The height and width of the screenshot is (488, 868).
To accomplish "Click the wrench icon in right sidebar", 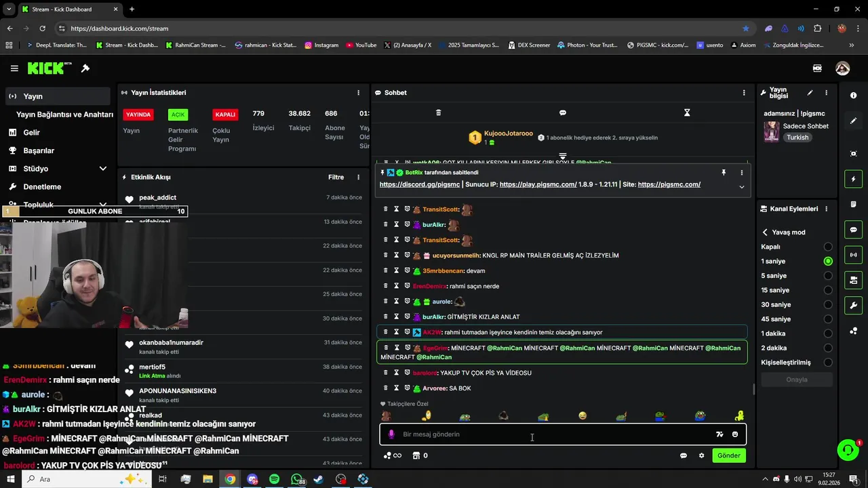I will tap(853, 306).
